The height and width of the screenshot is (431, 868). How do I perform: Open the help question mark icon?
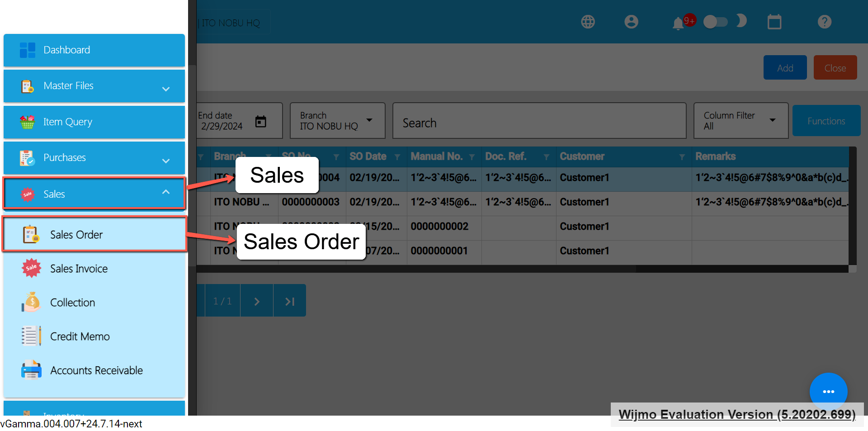pyautogui.click(x=824, y=22)
